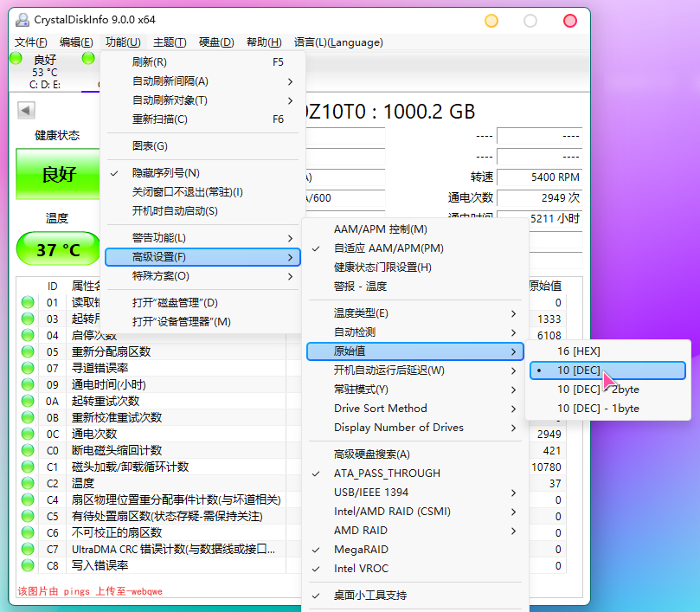Toggle 自适应 AAM/APM(PM) option
This screenshot has width=700, height=612.
click(415, 248)
